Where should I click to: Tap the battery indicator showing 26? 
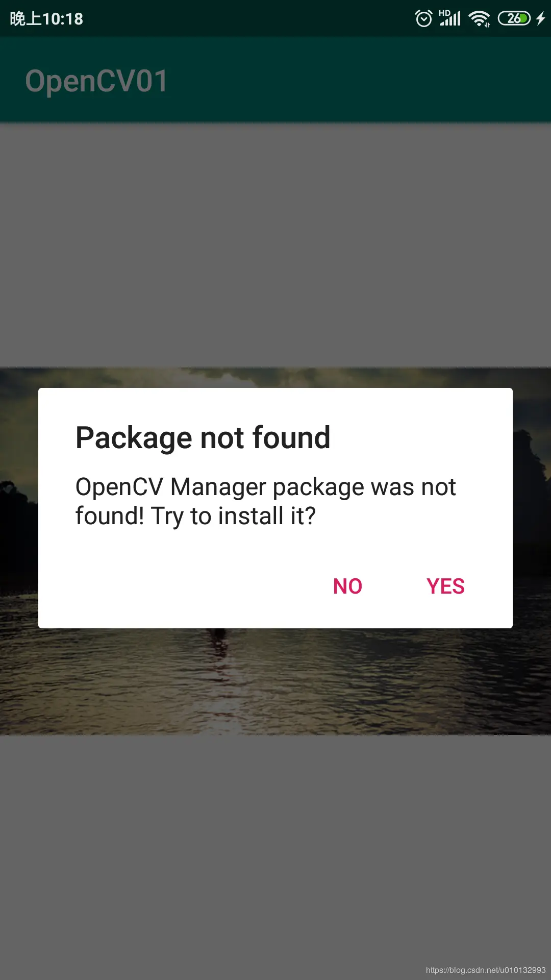tap(514, 18)
